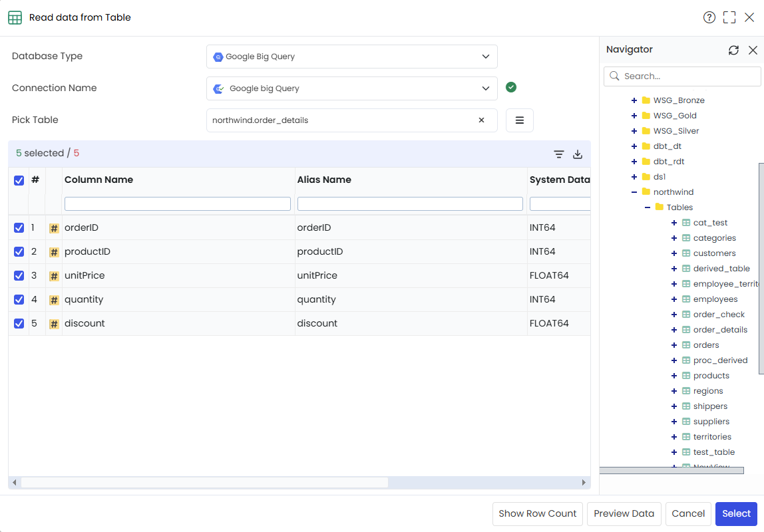The image size is (764, 532).
Task: Uncheck the select-all header checkbox
Action: [x=19, y=181]
